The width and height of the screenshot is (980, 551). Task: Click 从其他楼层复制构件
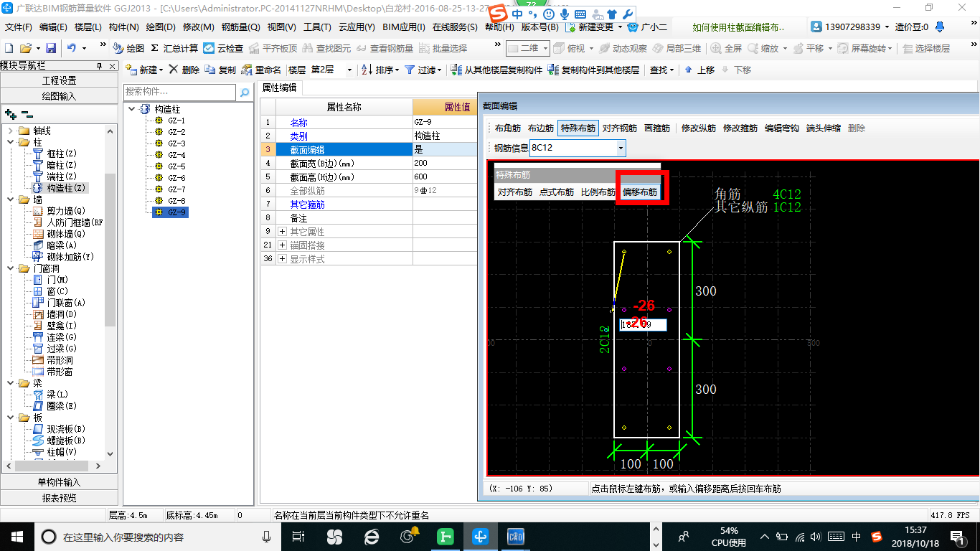[x=496, y=70]
